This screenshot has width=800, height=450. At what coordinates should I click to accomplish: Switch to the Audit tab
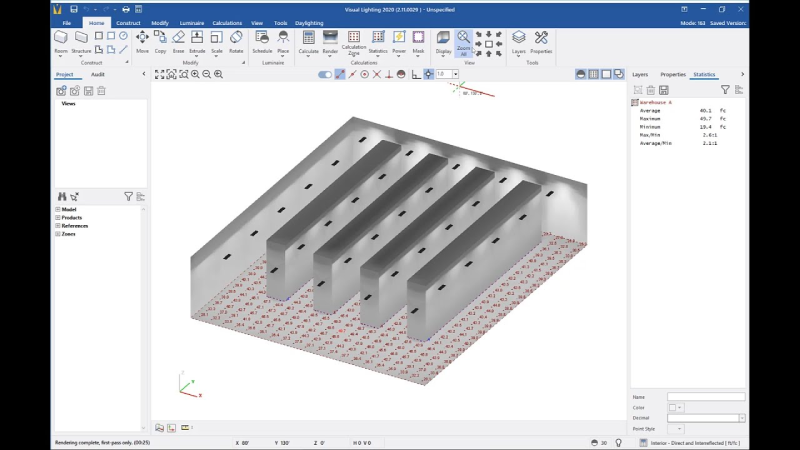(x=97, y=74)
